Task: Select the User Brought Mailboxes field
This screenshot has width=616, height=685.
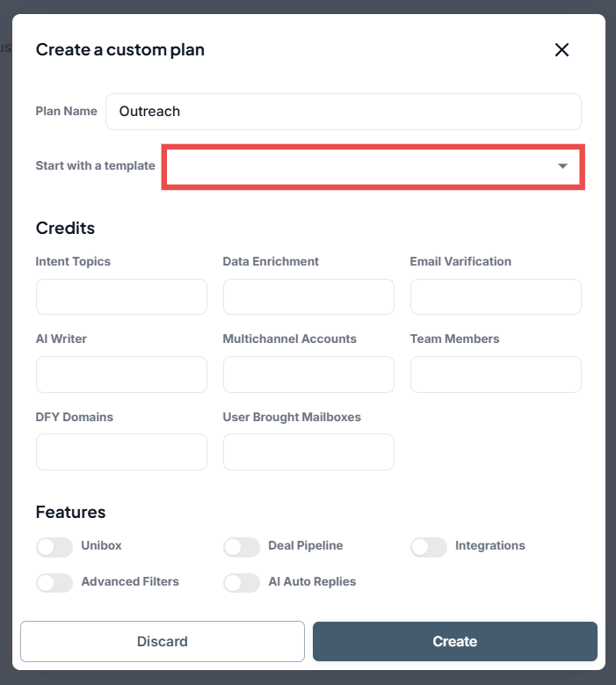Action: (308, 452)
